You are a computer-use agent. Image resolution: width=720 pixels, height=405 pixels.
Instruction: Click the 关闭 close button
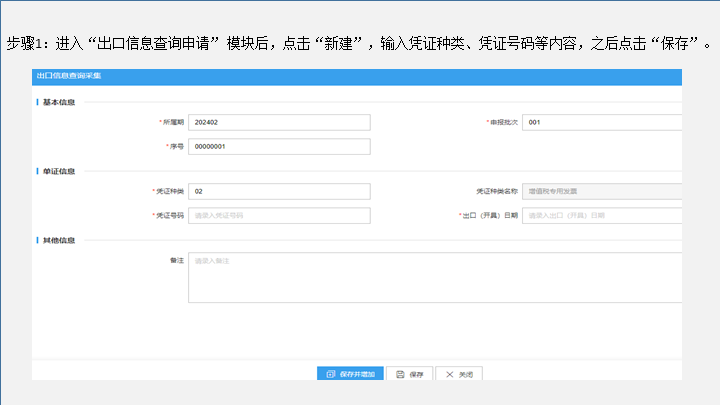pyautogui.click(x=459, y=374)
